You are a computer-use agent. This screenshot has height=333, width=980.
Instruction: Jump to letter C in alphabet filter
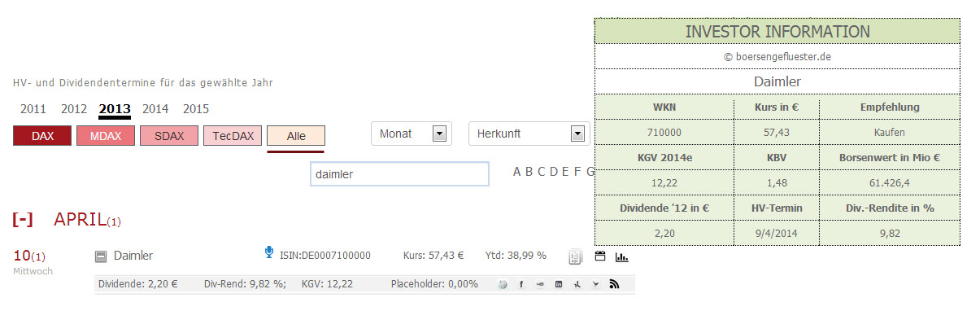[x=542, y=172]
